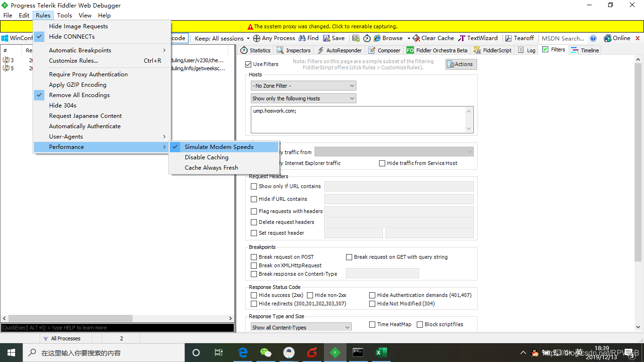This screenshot has height=362, width=644.
Task: Check Delete request headers
Action: tap(254, 222)
